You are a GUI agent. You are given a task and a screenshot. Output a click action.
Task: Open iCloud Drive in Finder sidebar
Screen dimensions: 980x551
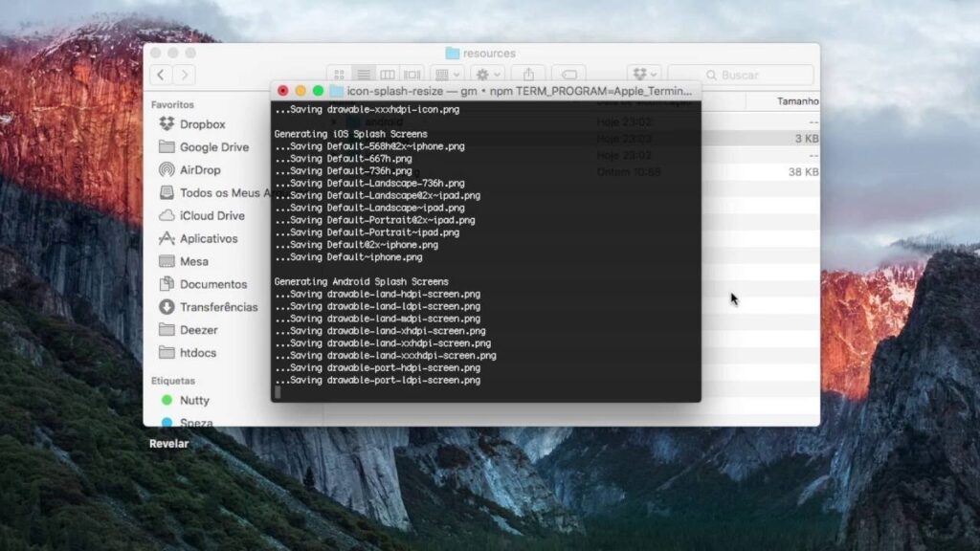pos(212,215)
